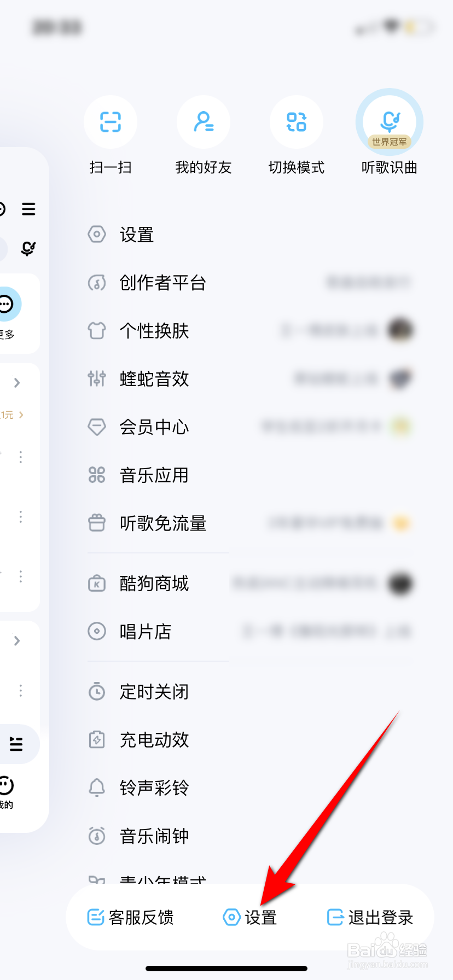Open 我的好友 friends icon
This screenshot has height=980, width=453.
[x=204, y=122]
